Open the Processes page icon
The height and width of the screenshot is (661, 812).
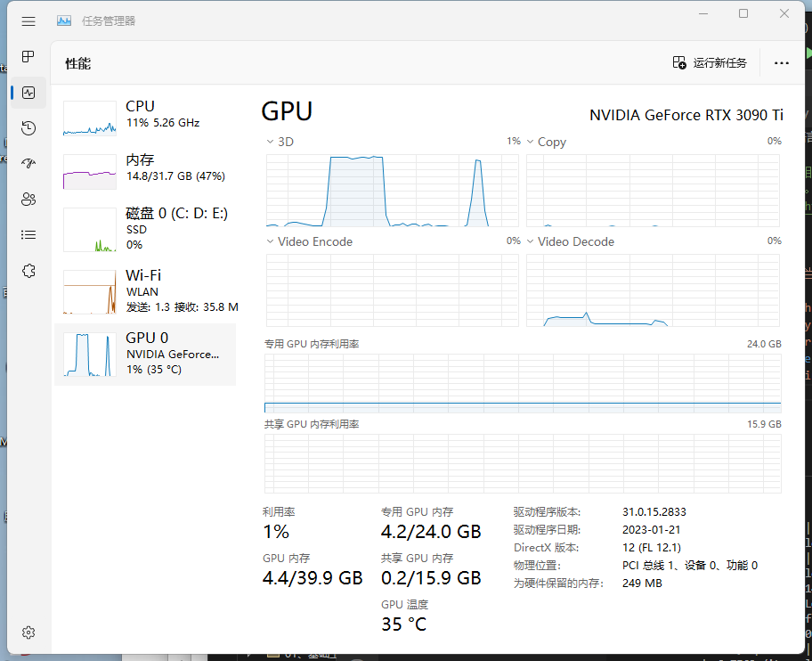[x=28, y=56]
